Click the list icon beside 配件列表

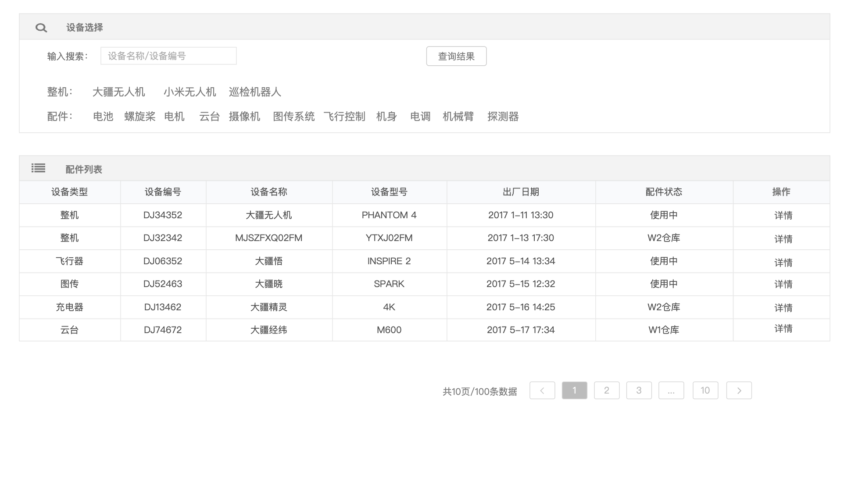pyautogui.click(x=38, y=168)
